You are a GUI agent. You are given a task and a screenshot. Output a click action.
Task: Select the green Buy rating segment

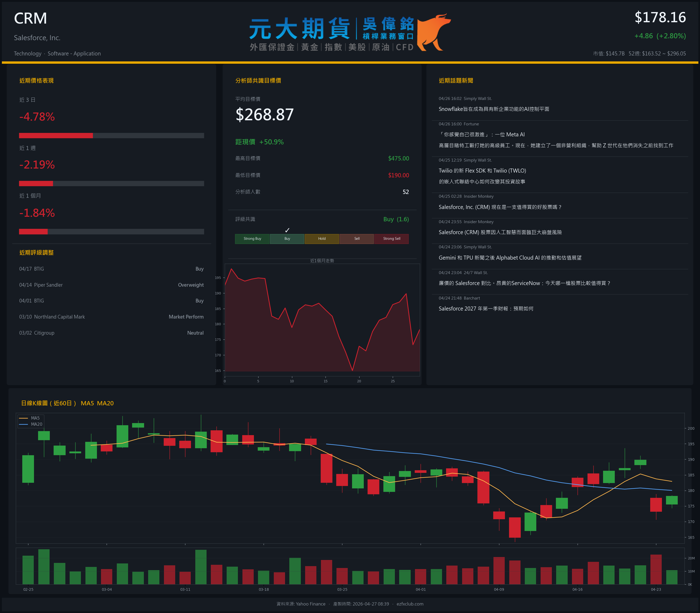tap(287, 239)
